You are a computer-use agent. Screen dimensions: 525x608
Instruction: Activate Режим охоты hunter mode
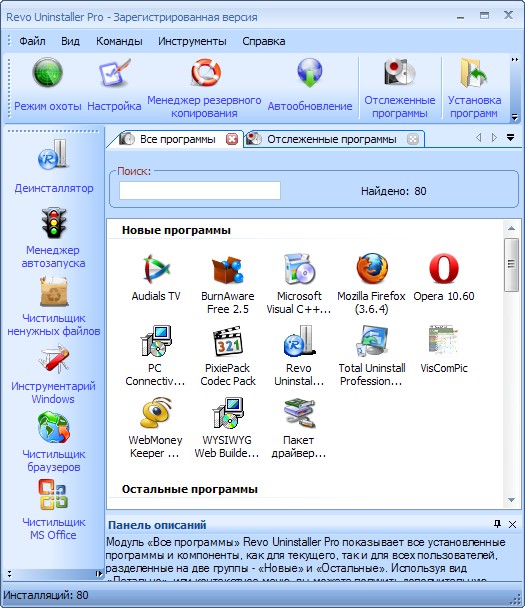47,85
